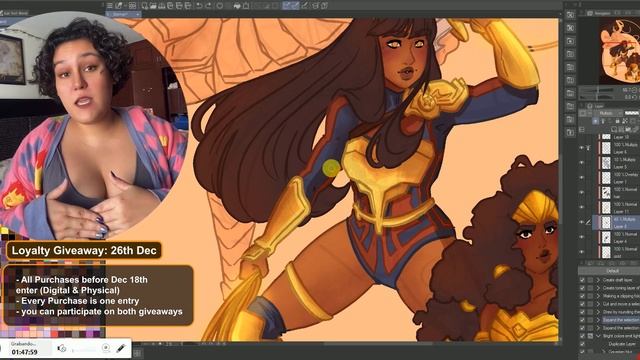Click the recording timer 01:47:59
The image size is (640, 360).
[24, 352]
